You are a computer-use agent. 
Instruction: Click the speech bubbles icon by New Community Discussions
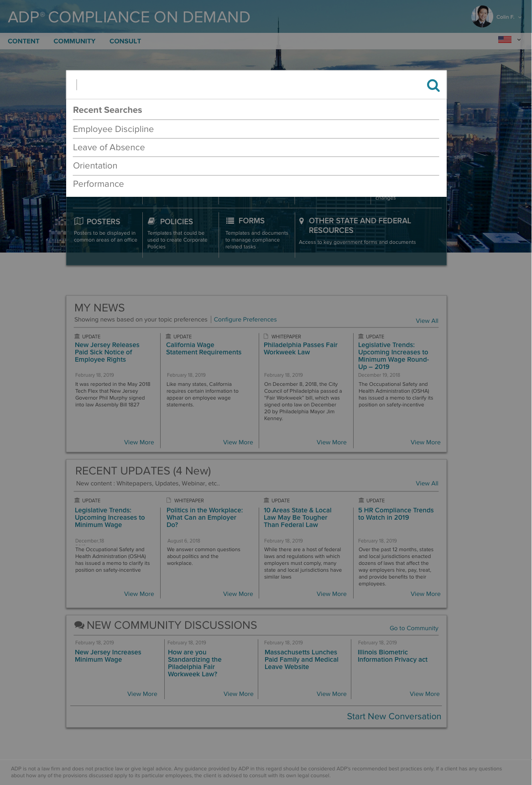pos(79,625)
